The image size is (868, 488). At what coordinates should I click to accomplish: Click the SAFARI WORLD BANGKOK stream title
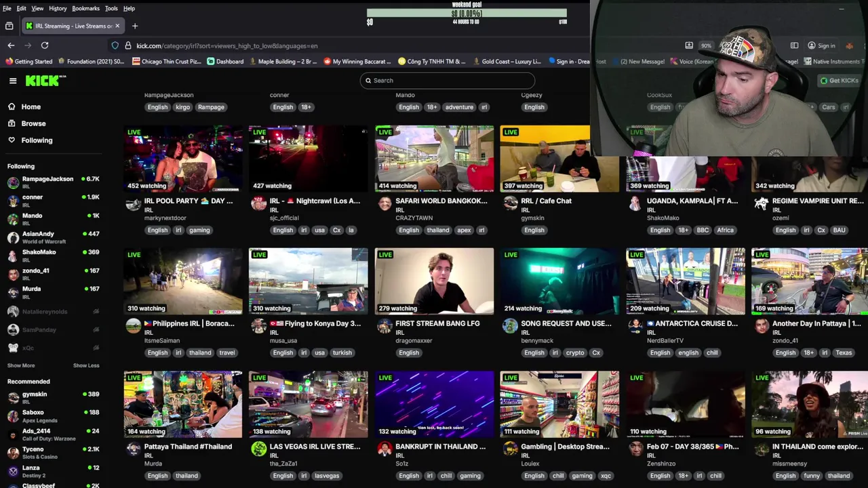click(441, 201)
